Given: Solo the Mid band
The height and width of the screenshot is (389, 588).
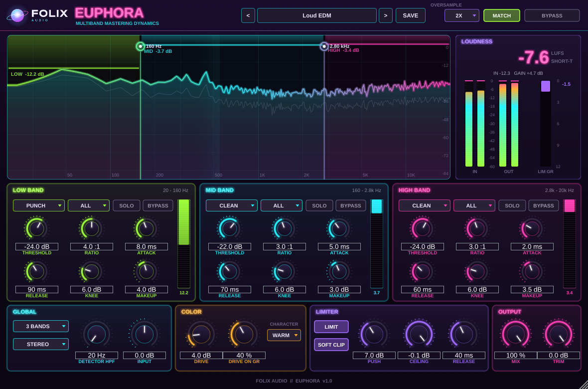Looking at the screenshot, I should pyautogui.click(x=319, y=205).
